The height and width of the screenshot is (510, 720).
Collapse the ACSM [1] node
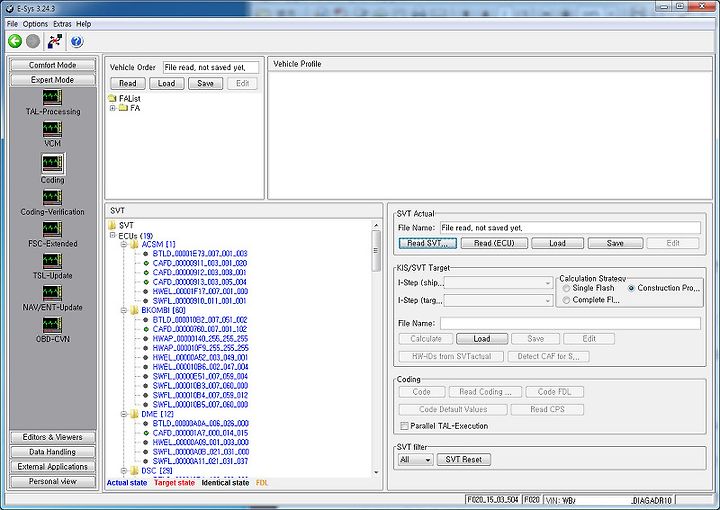124,245
